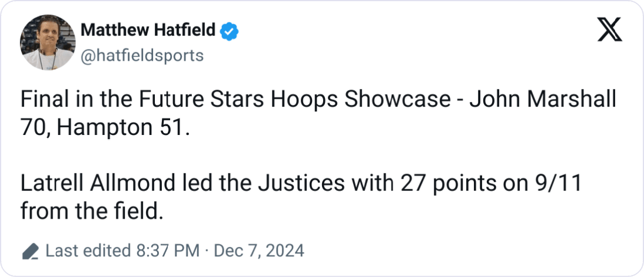Open the @hatfieldsports handle link

(x=141, y=56)
